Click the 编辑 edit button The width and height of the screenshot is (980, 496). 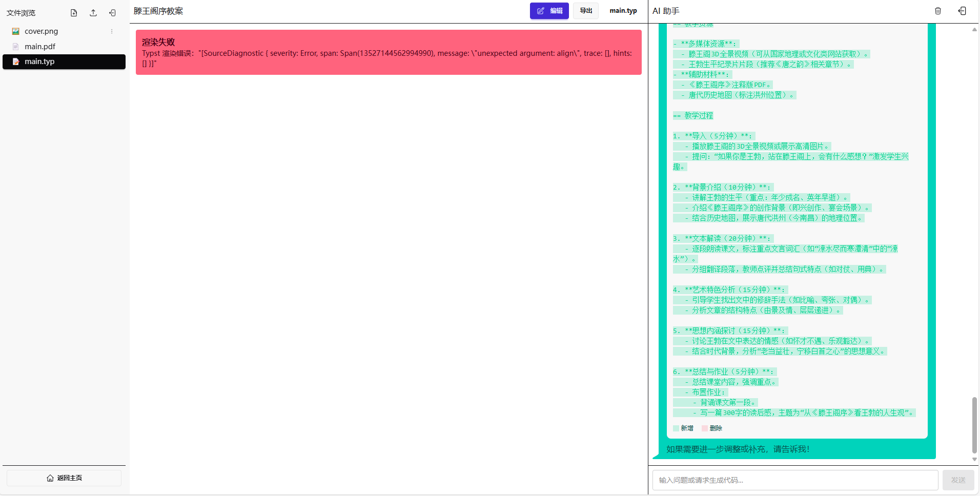point(549,11)
